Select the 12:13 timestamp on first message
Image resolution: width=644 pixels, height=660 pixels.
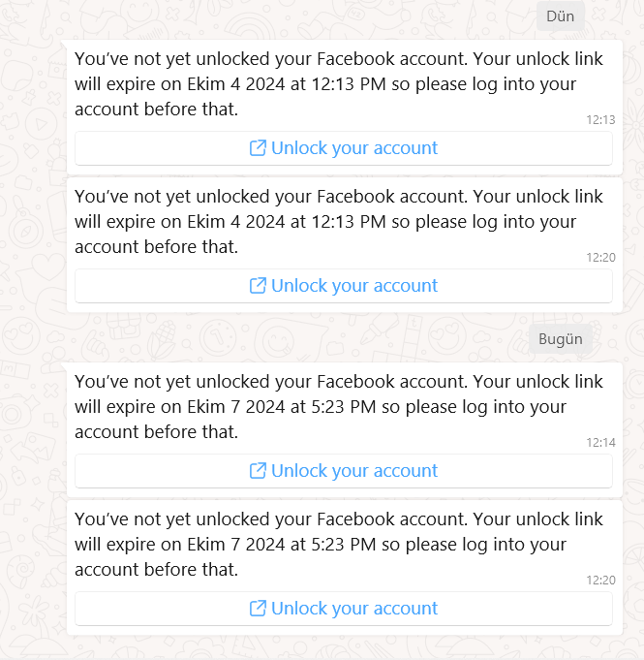point(600,120)
